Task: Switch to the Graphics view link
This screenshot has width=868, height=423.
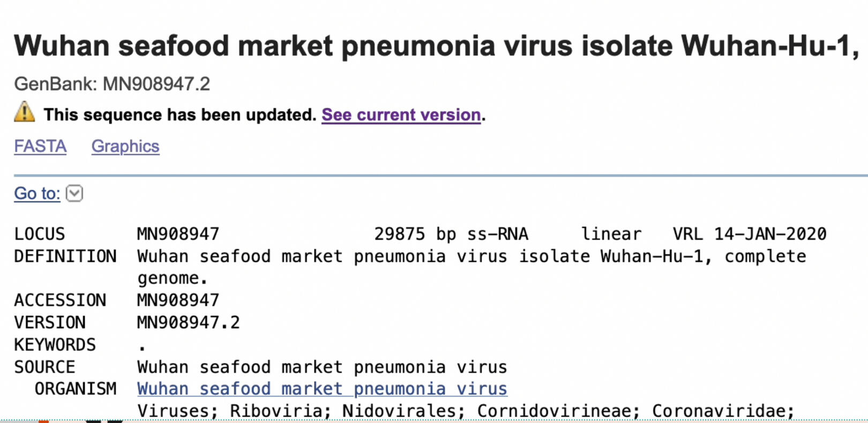Action: [125, 146]
